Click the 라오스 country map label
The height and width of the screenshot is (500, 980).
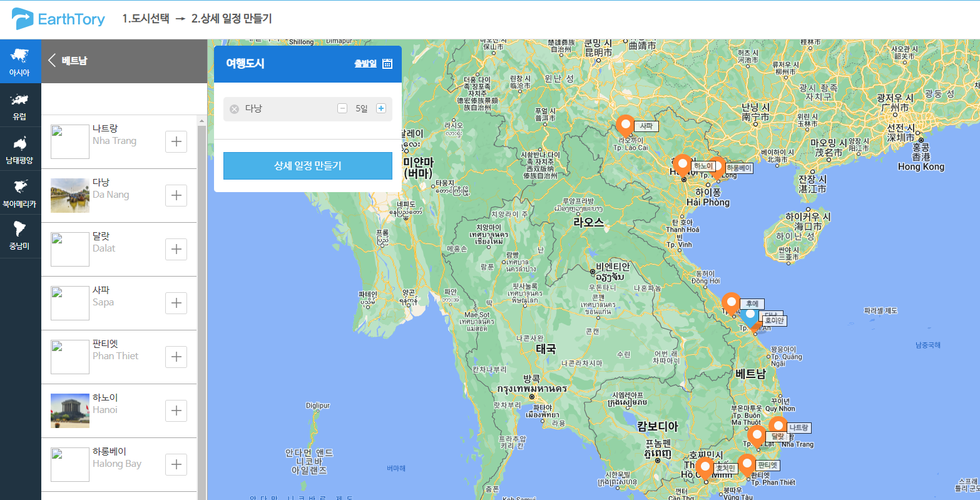[x=589, y=222]
